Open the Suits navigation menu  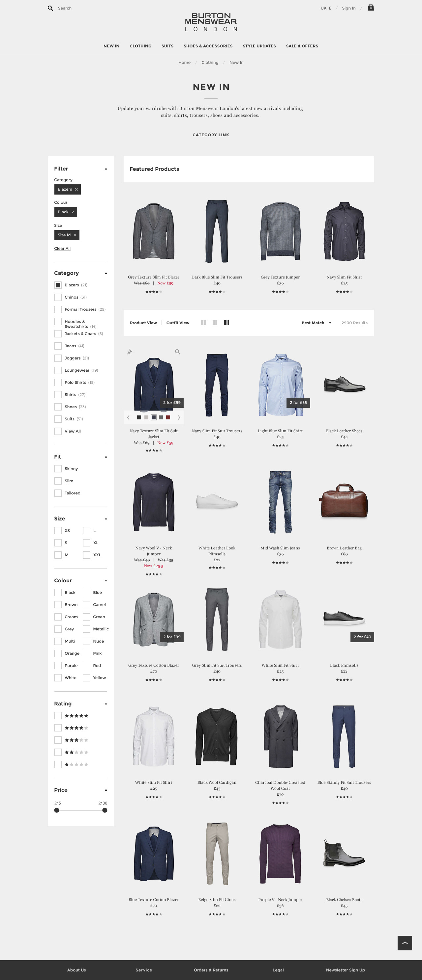coord(167,46)
